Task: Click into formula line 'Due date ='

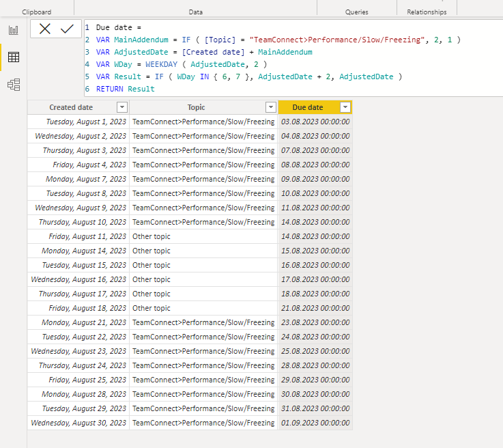Action: [x=119, y=27]
